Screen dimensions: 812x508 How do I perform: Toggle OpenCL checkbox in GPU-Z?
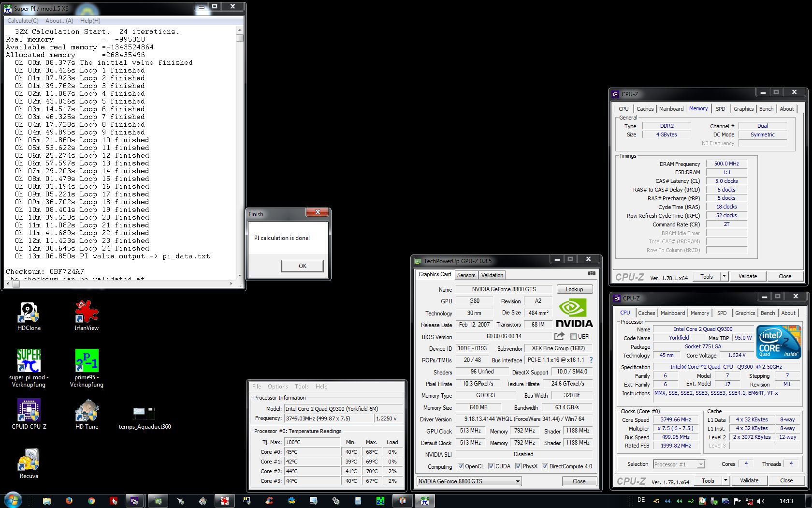click(461, 466)
